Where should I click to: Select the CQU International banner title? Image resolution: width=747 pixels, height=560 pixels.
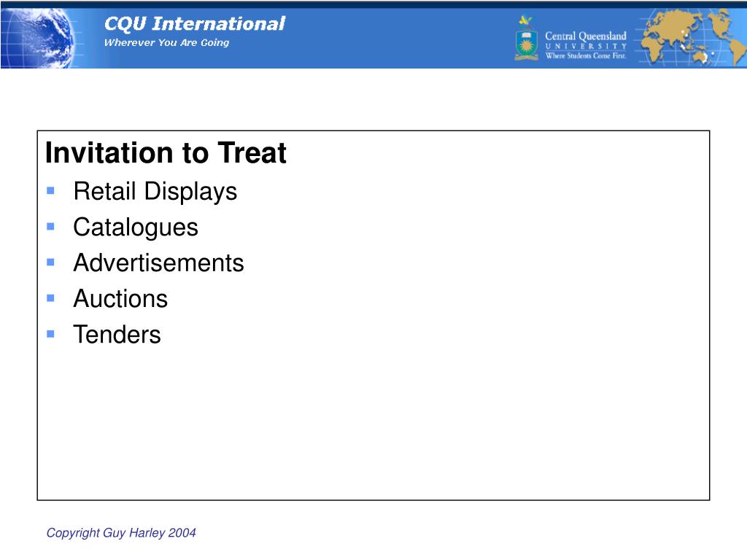pos(193,24)
